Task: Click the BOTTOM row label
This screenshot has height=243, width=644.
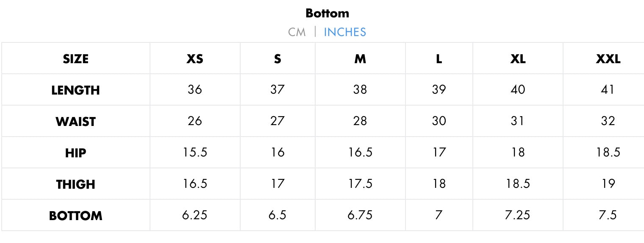Action: [x=75, y=216]
